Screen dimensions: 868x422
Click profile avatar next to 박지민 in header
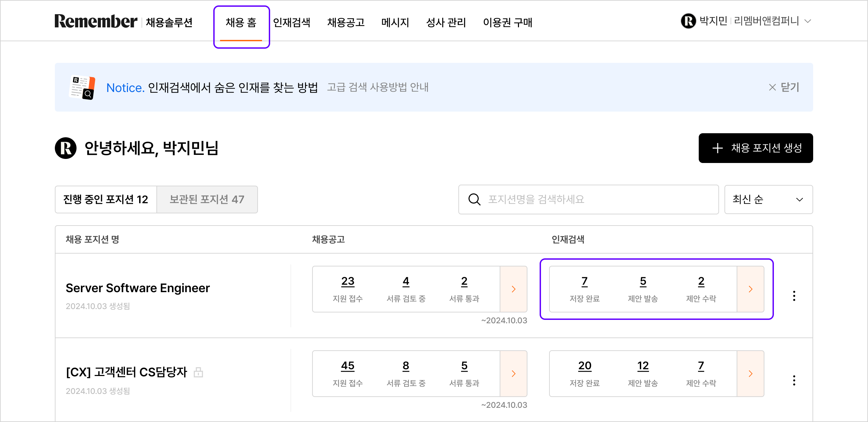(x=688, y=21)
